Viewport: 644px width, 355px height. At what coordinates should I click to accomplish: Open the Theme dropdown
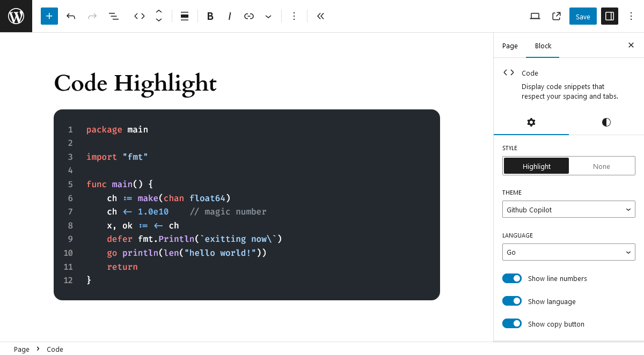[x=568, y=209]
